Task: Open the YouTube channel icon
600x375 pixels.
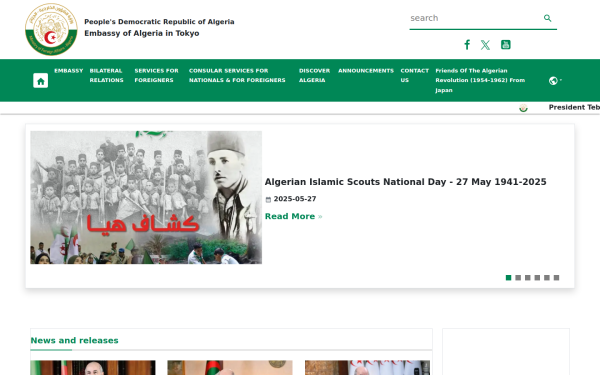Action: [505, 44]
